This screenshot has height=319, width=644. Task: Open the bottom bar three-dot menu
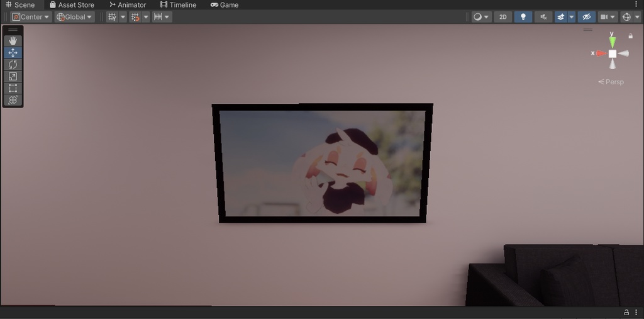pos(636,313)
